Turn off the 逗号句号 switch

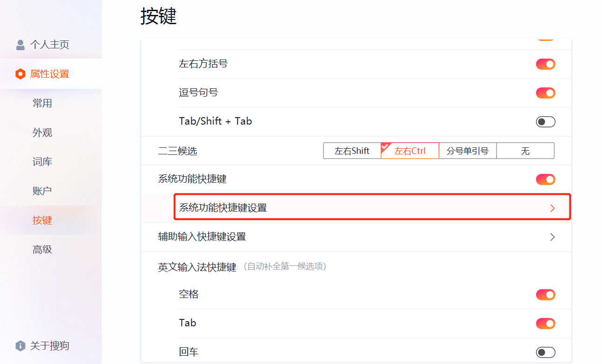pyautogui.click(x=545, y=93)
